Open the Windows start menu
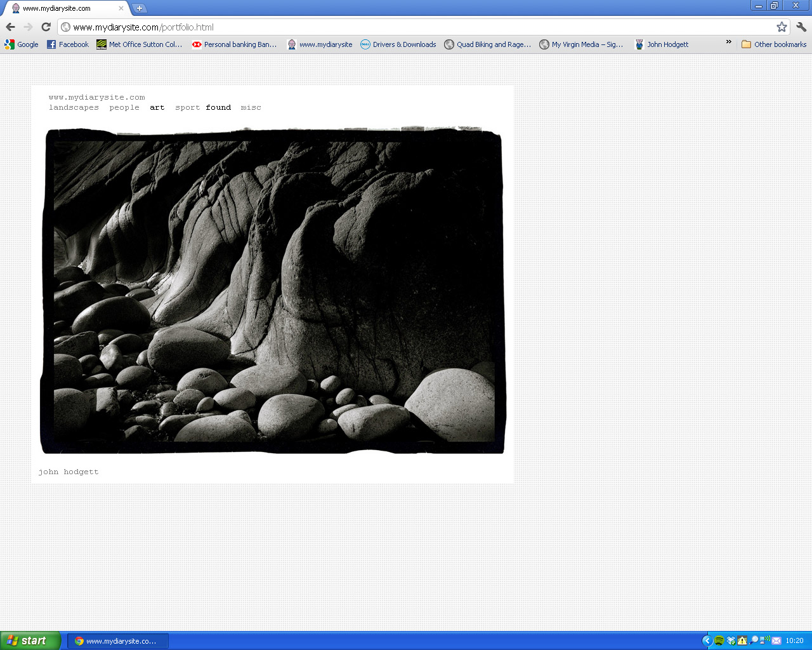This screenshot has height=650, width=812. [30, 640]
